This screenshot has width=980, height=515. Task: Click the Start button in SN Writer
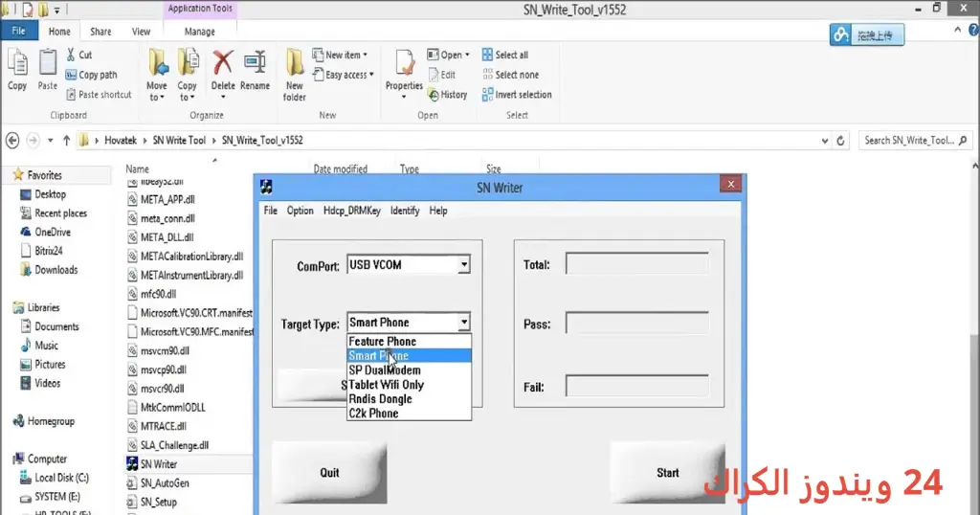(x=667, y=473)
